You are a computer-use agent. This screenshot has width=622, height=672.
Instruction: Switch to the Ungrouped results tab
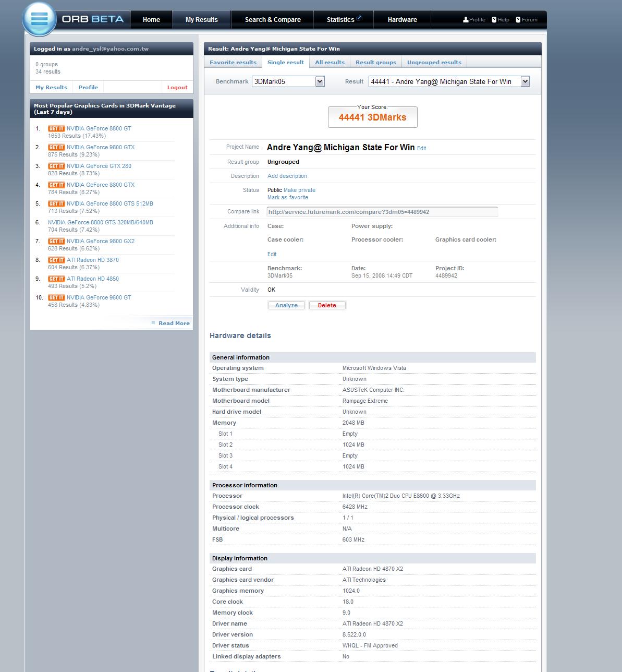[434, 62]
